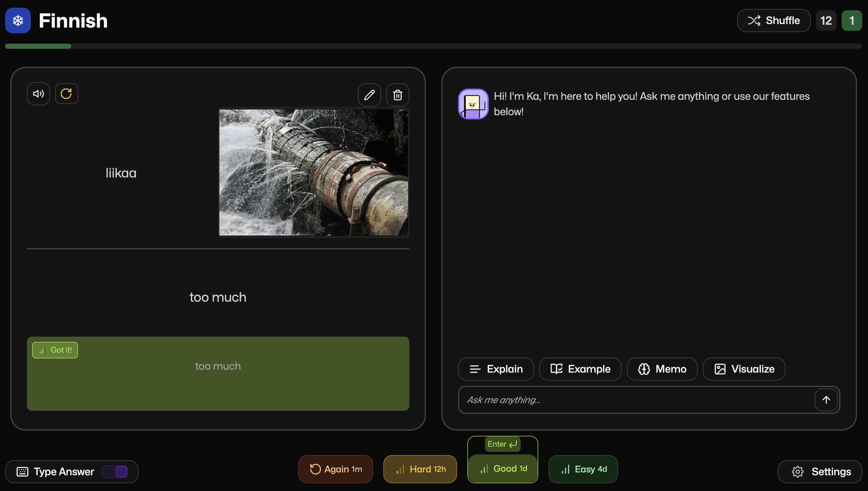This screenshot has width=868, height=491.
Task: Rate the card as Good 1d
Action: (503, 469)
